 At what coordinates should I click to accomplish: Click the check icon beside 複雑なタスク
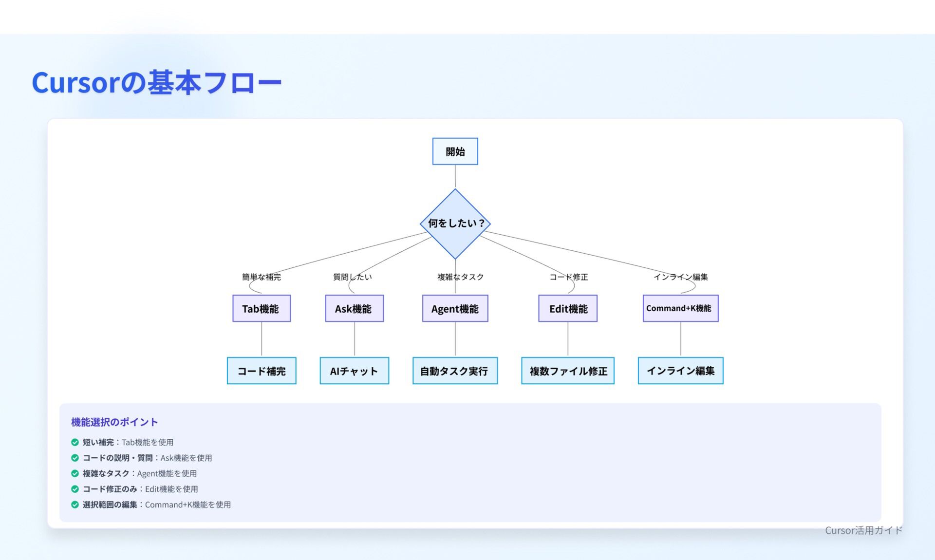pyautogui.click(x=75, y=473)
